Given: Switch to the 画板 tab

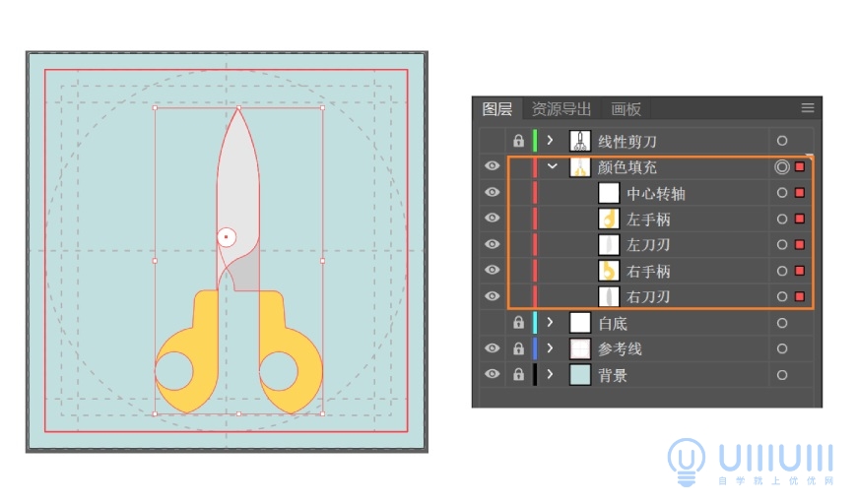Looking at the screenshot, I should point(626,109).
